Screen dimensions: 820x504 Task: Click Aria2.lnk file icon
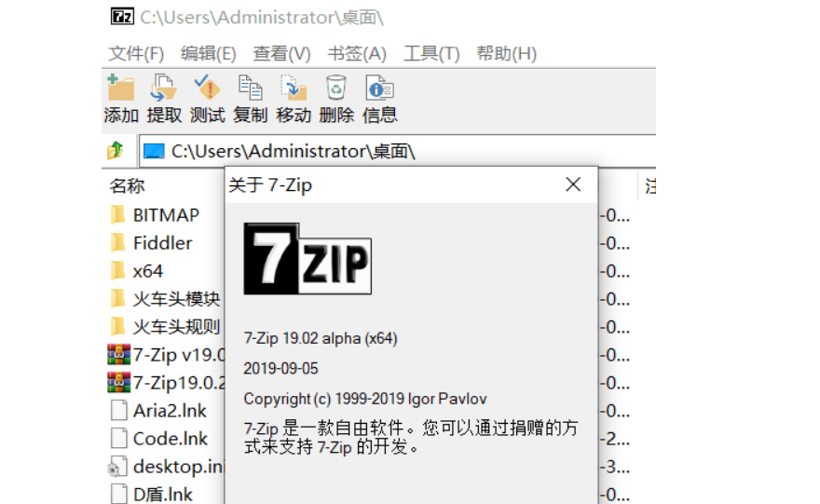[118, 411]
